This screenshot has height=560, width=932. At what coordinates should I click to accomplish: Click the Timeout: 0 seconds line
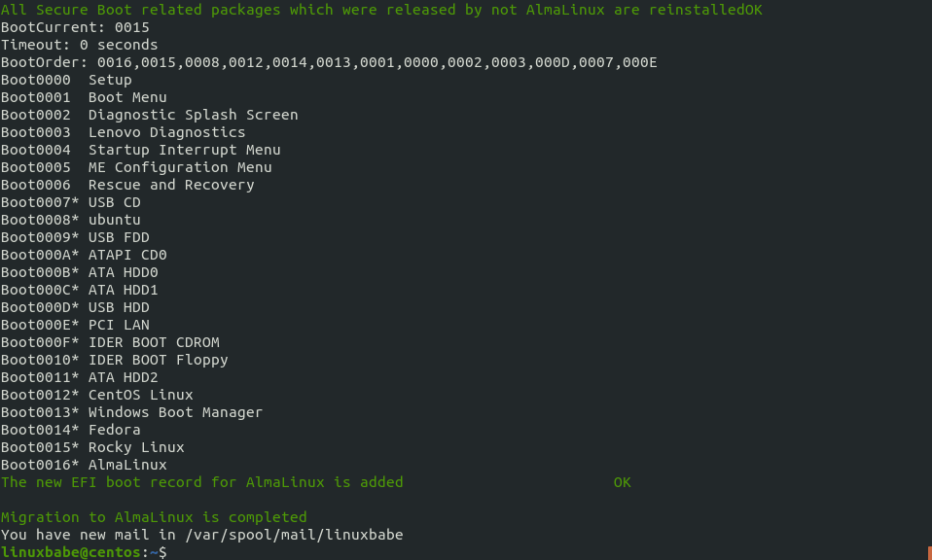pyautogui.click(x=79, y=45)
